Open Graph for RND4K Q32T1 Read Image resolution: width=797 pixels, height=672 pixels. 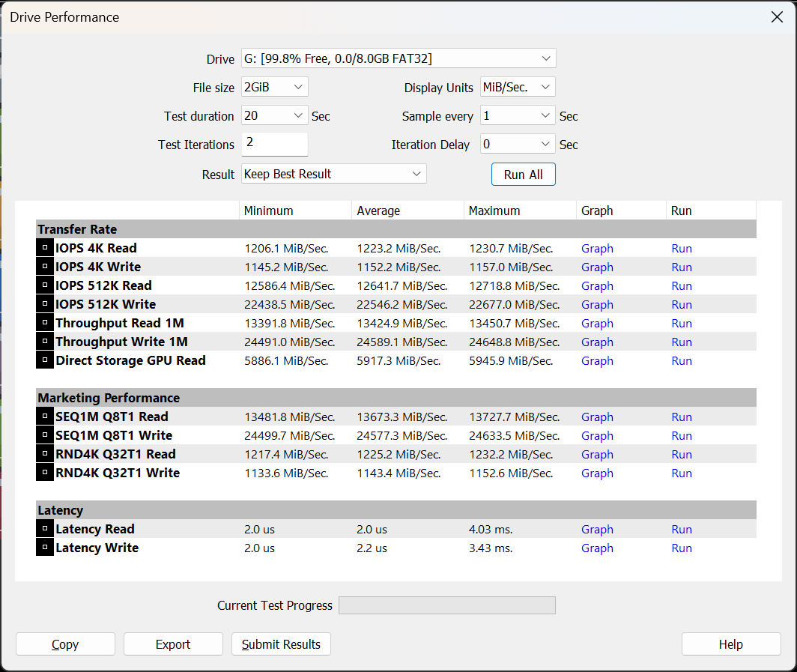click(597, 455)
